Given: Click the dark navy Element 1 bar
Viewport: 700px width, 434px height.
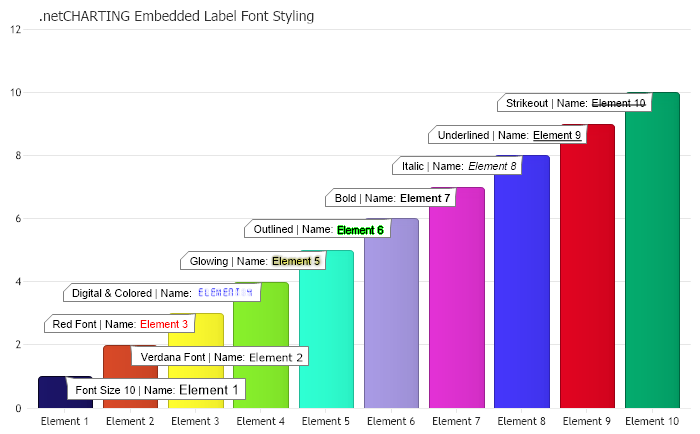Looking at the screenshot, I should pyautogui.click(x=50, y=392).
